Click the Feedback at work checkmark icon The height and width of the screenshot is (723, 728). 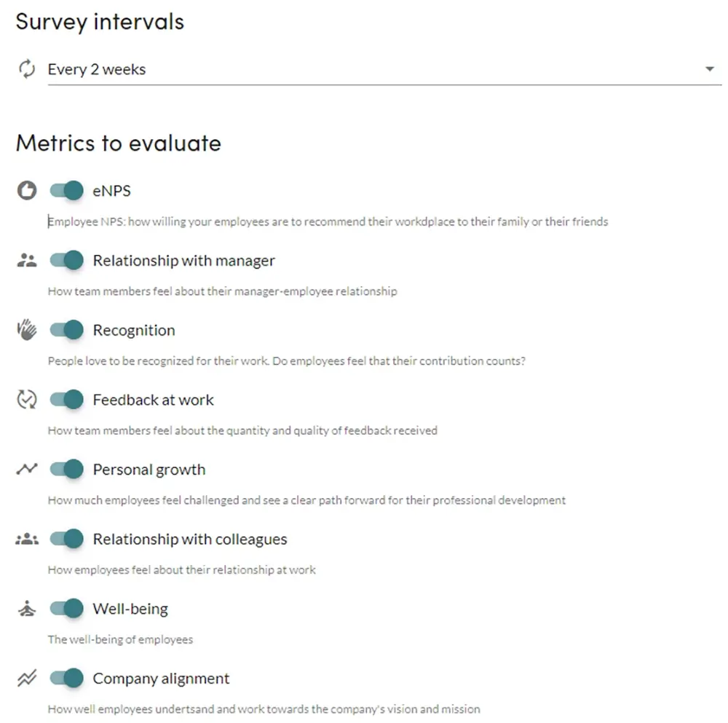pyautogui.click(x=27, y=399)
